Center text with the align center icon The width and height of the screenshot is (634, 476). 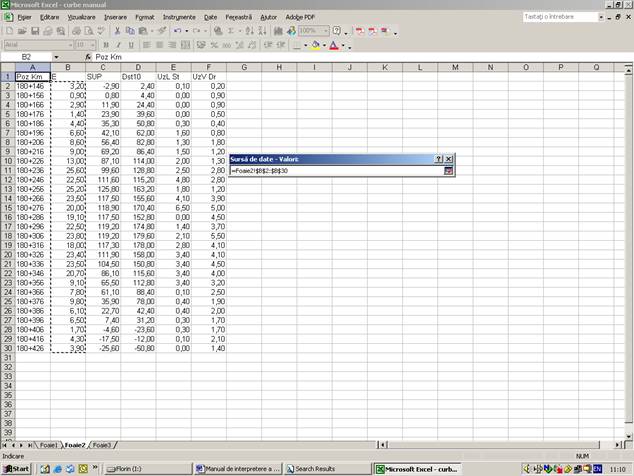(161, 45)
